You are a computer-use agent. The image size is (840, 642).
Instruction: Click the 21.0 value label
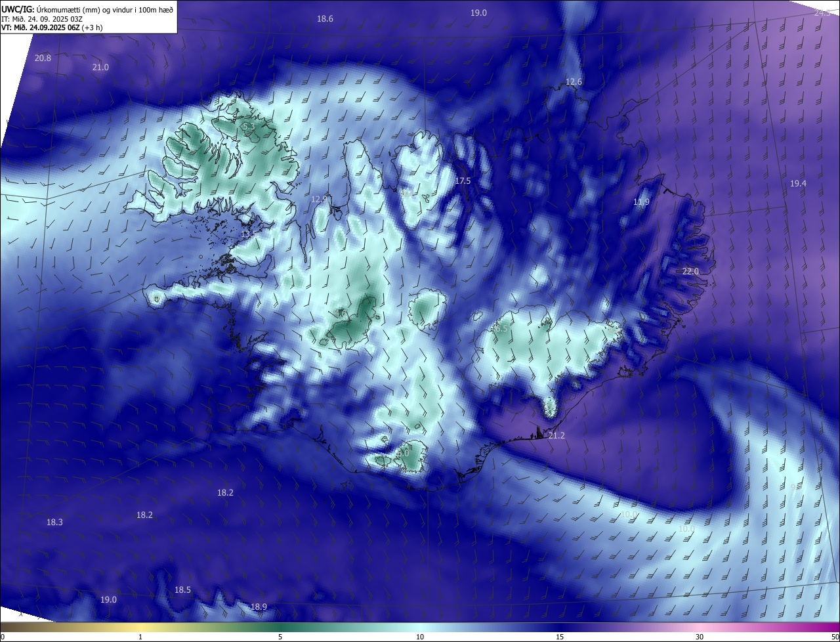(100, 68)
